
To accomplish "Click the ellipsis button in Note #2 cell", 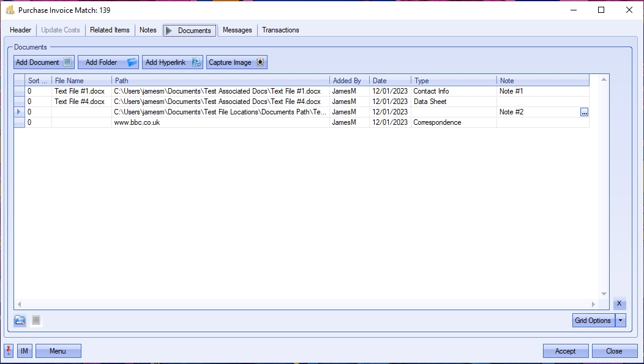I will (x=584, y=112).
